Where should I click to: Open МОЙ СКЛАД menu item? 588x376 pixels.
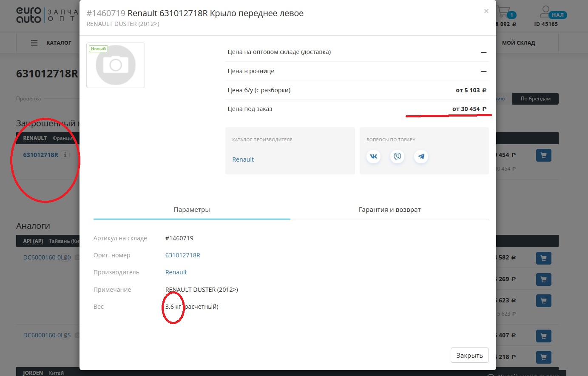[x=518, y=43]
